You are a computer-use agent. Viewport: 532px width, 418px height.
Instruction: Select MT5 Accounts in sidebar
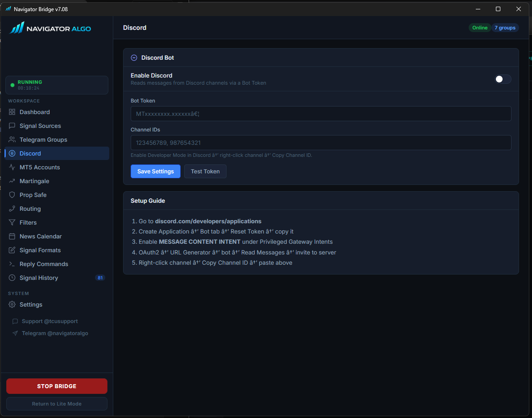click(40, 167)
